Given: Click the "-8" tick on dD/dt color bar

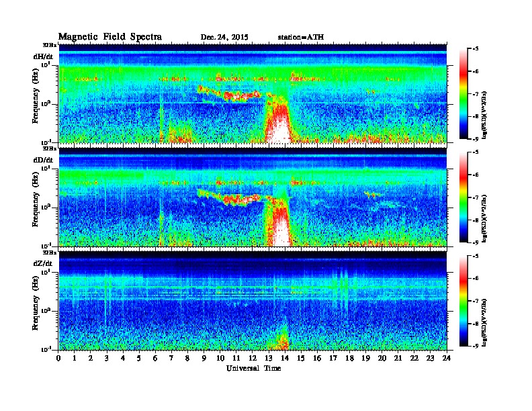Looking at the screenshot, I should tap(476, 220).
